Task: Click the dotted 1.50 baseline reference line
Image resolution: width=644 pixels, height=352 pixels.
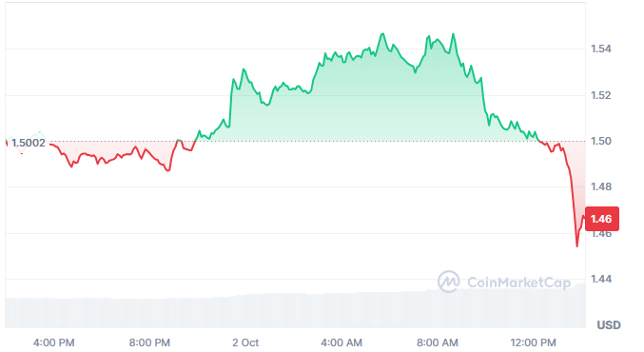Action: click(x=316, y=142)
